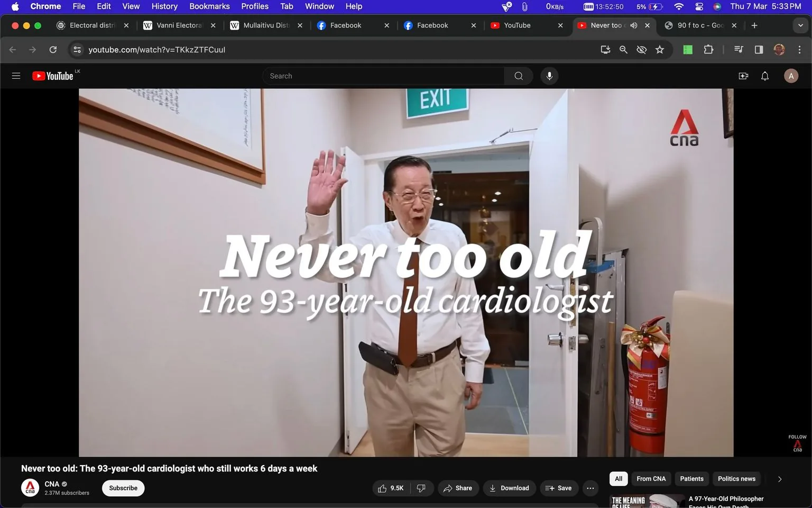The width and height of the screenshot is (812, 508).
Task: Open the Create video upload icon
Action: 743,76
